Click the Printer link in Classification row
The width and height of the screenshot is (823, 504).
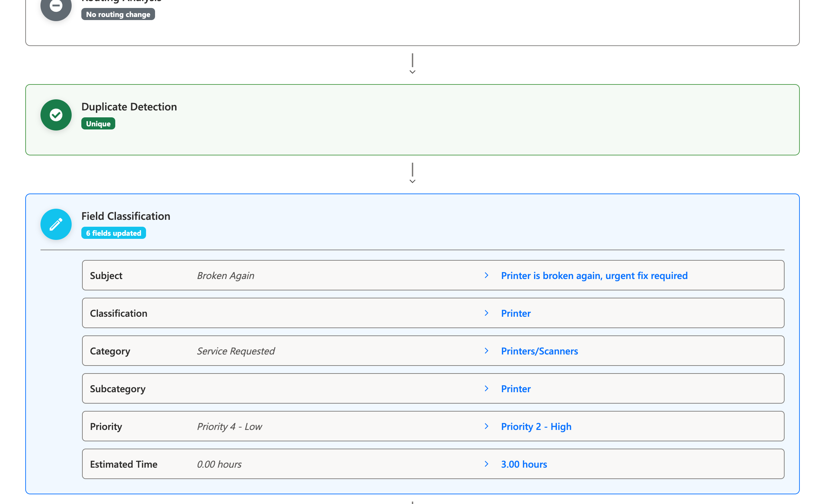coord(516,313)
